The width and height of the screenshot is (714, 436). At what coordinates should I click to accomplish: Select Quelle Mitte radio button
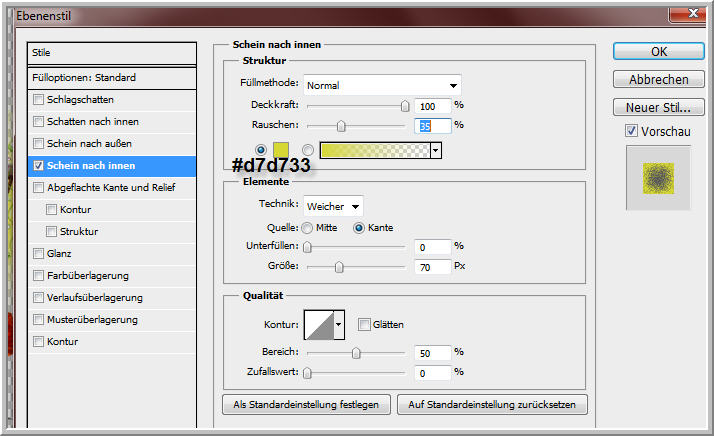tap(307, 228)
